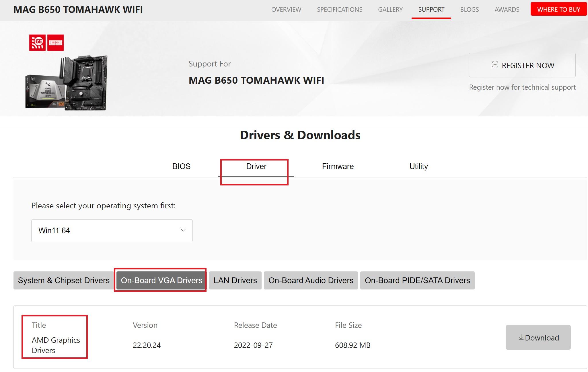The image size is (588, 372).
Task: Click the Wi-Fi 6E badge icon
Action: (37, 43)
